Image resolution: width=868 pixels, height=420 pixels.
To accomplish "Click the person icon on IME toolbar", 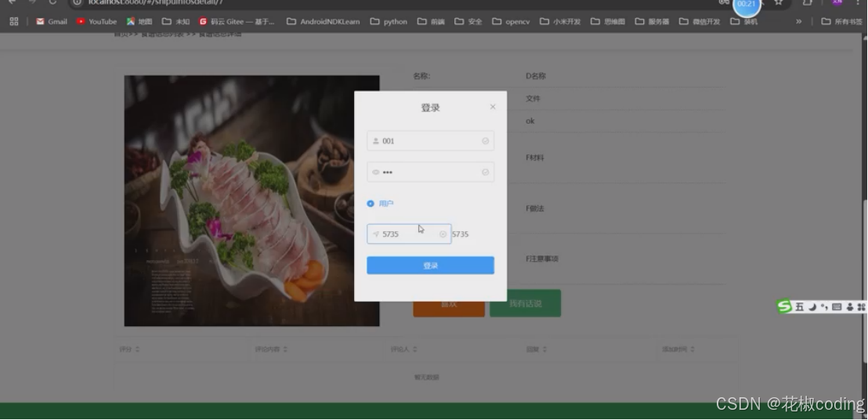I will [x=850, y=306].
